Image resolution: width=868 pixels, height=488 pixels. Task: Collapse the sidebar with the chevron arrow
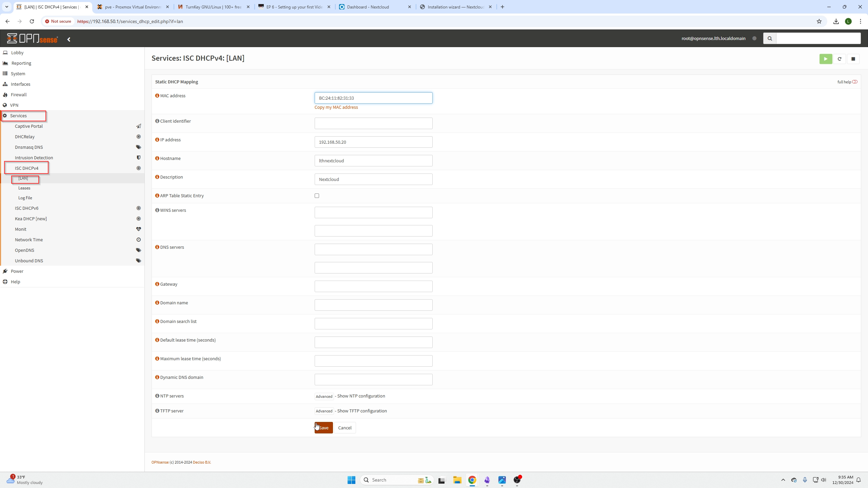click(69, 39)
